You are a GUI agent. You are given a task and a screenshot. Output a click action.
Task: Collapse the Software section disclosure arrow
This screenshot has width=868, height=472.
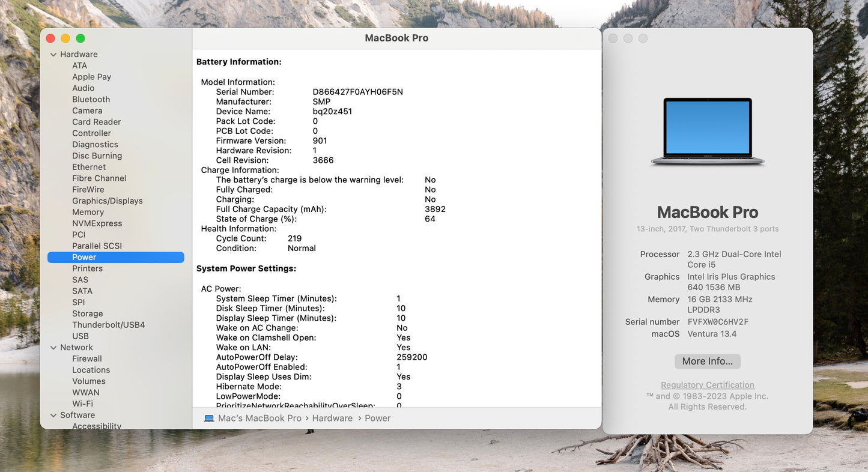point(53,416)
